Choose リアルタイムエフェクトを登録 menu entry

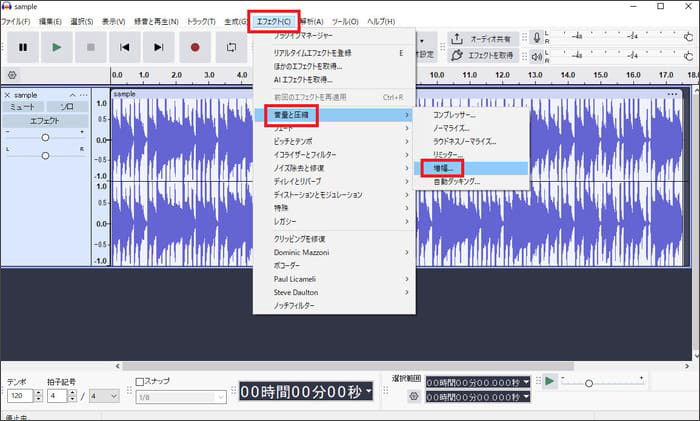[x=334, y=53]
